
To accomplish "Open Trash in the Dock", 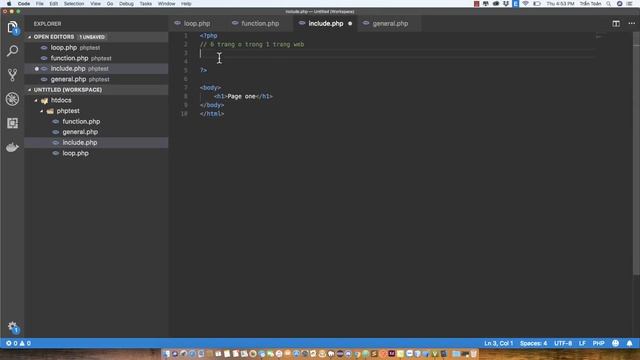I will pos(473,354).
